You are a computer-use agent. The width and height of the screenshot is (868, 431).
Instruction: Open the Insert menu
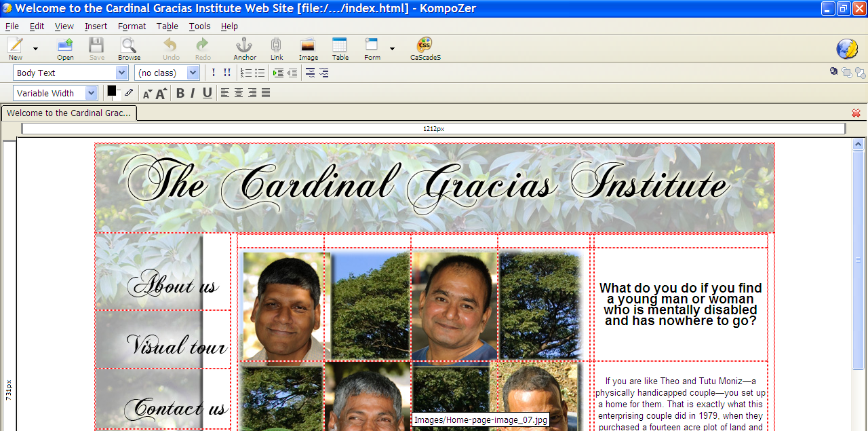click(x=96, y=26)
